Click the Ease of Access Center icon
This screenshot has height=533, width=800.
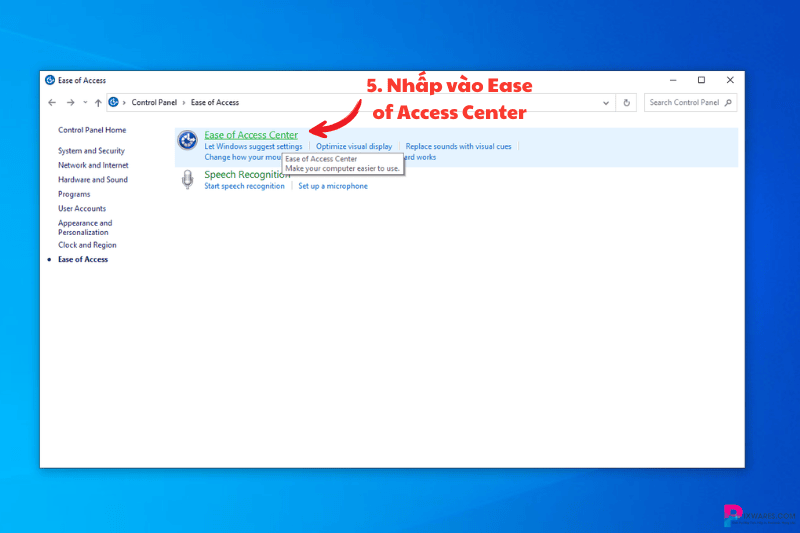click(186, 141)
